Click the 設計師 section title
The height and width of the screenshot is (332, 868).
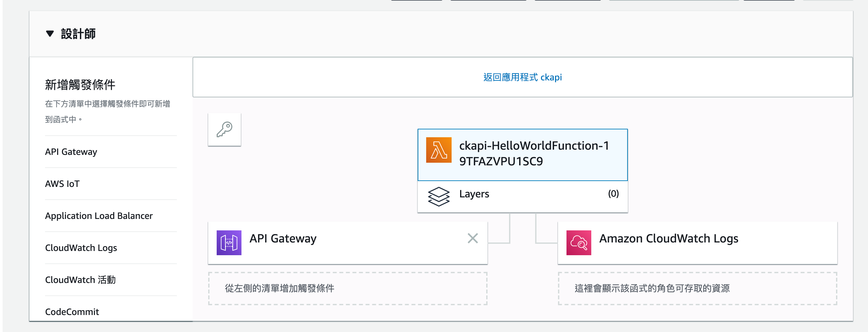(x=78, y=34)
